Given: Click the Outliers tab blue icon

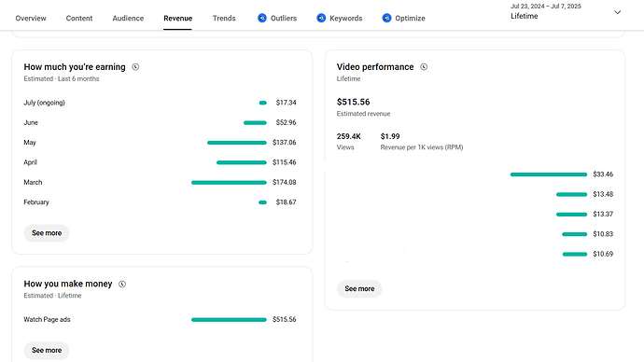Looking at the screenshot, I should click(261, 18).
